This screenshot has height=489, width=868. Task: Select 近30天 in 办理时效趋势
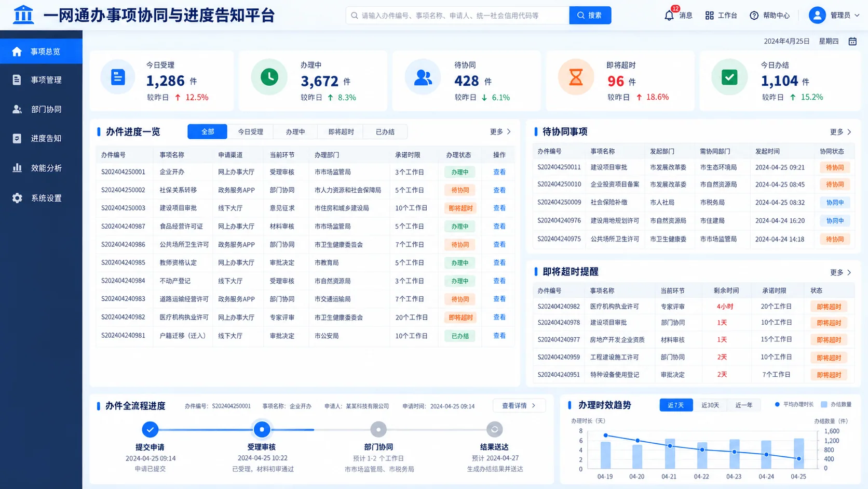coord(710,405)
